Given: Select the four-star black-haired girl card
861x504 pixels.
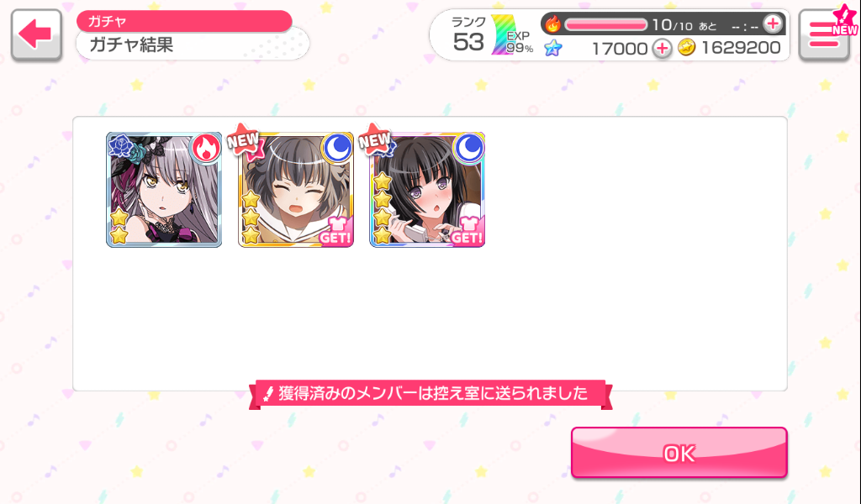Looking at the screenshot, I should pyautogui.click(x=428, y=190).
